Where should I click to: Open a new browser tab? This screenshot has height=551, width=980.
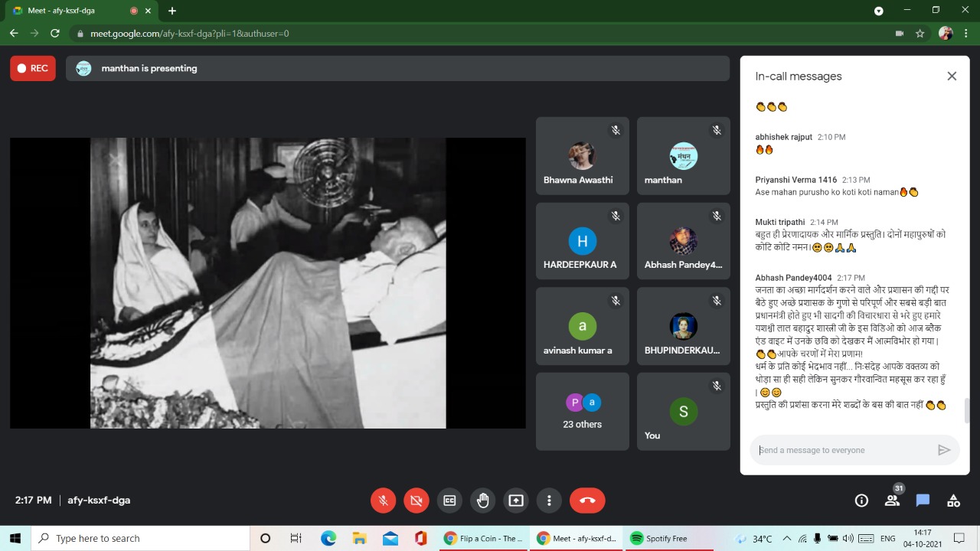pos(172,11)
